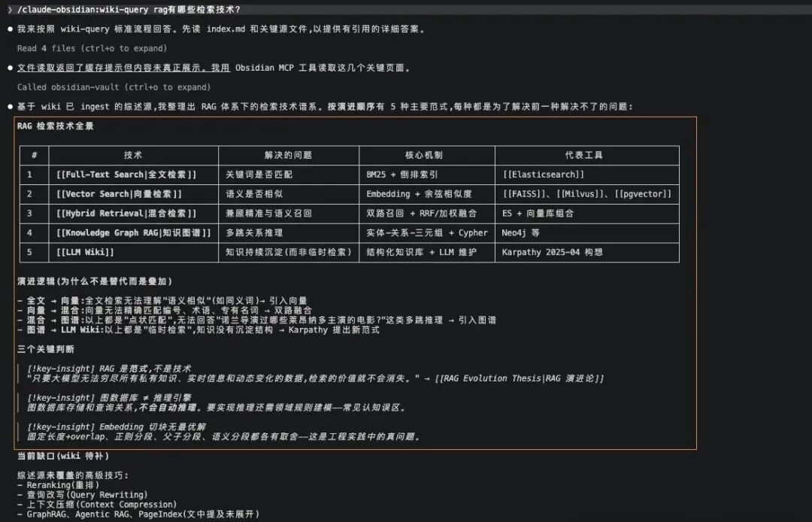Expand the 'Read 4 files' collapsed output
The width and height of the screenshot is (812, 522).
coord(92,48)
